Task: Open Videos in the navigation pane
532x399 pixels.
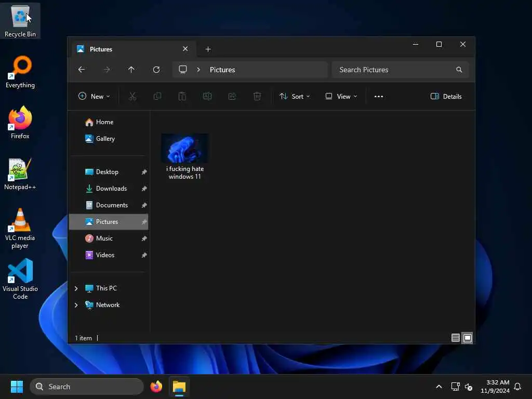Action: pyautogui.click(x=109, y=255)
